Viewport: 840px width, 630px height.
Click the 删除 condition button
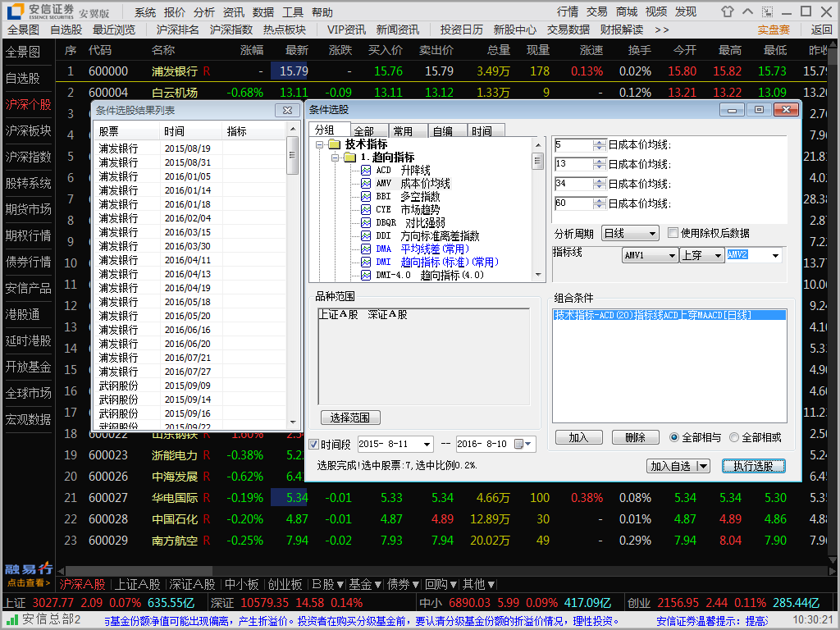tap(636, 438)
